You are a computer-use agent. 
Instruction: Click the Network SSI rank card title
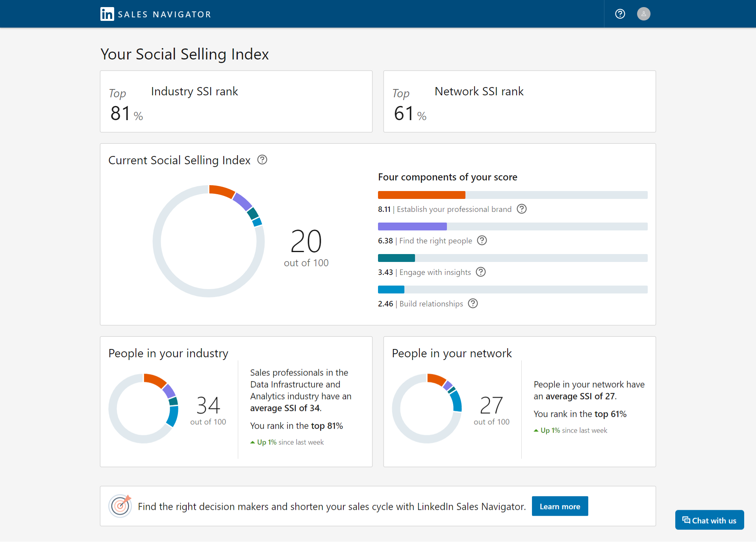click(479, 91)
